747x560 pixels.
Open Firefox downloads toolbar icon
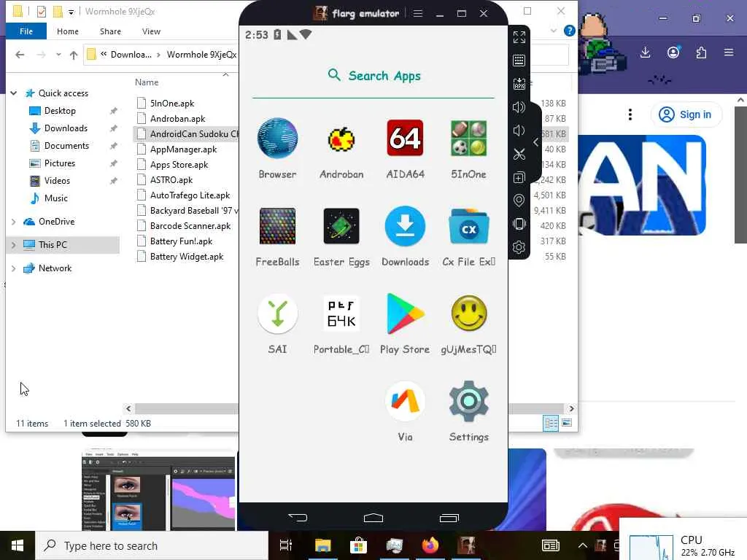(x=645, y=52)
